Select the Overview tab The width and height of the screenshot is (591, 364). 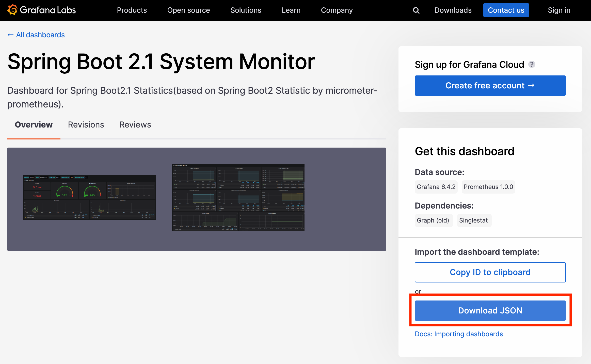pos(34,125)
